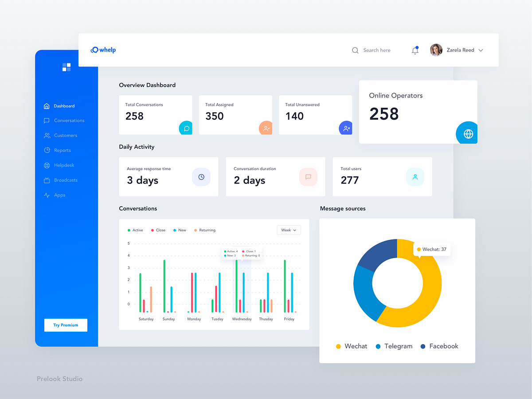Viewport: 532px width, 399px height.
Task: Click the Apps activity icon
Action: [47, 195]
